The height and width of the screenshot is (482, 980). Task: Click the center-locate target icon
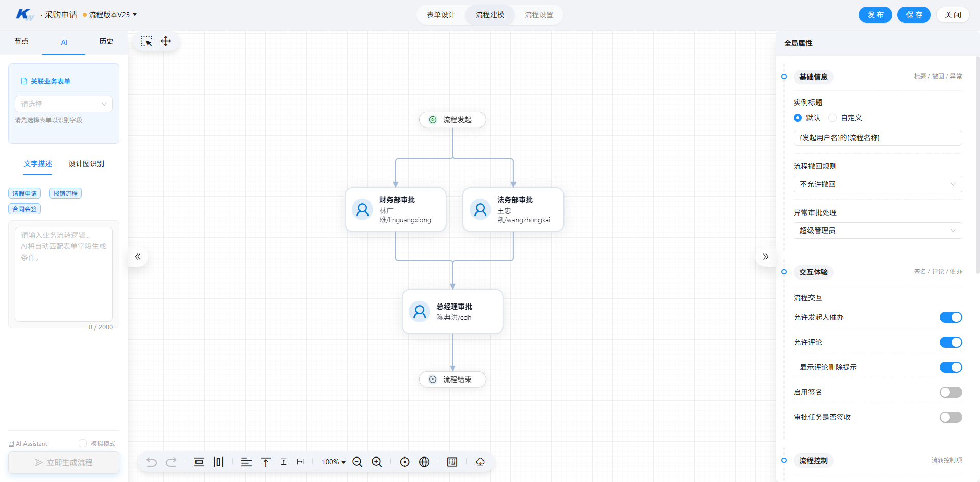tap(405, 462)
